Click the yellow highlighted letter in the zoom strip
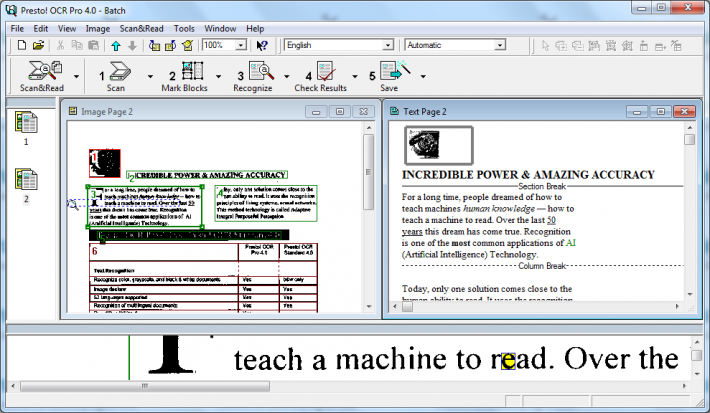This screenshot has width=710, height=413. click(x=508, y=361)
